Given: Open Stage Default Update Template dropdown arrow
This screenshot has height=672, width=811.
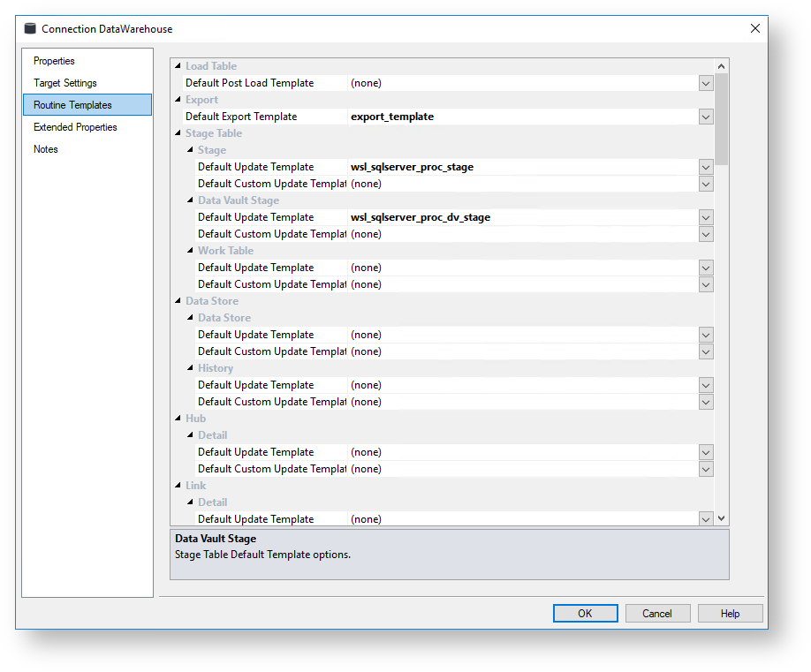Looking at the screenshot, I should point(705,167).
